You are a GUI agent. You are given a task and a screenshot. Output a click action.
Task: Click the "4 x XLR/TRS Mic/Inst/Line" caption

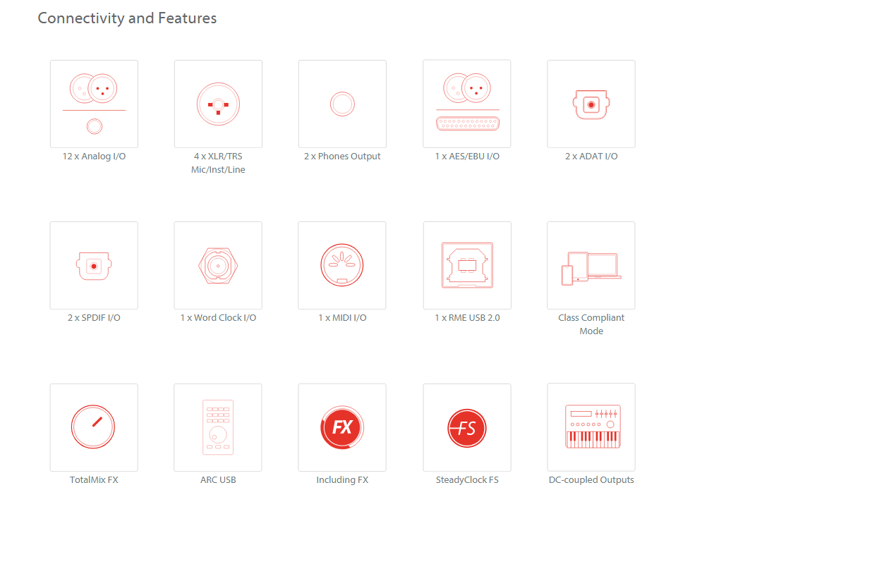(218, 163)
